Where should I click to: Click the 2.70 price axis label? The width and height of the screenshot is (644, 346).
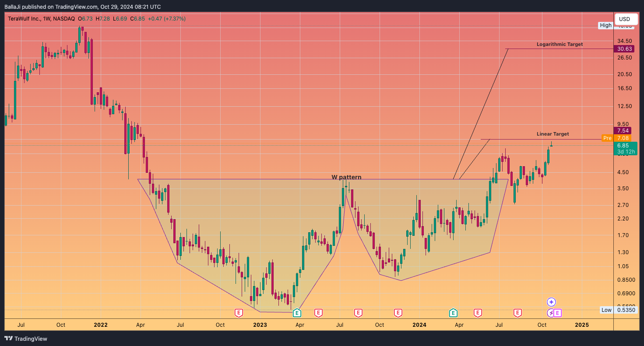[623, 205]
